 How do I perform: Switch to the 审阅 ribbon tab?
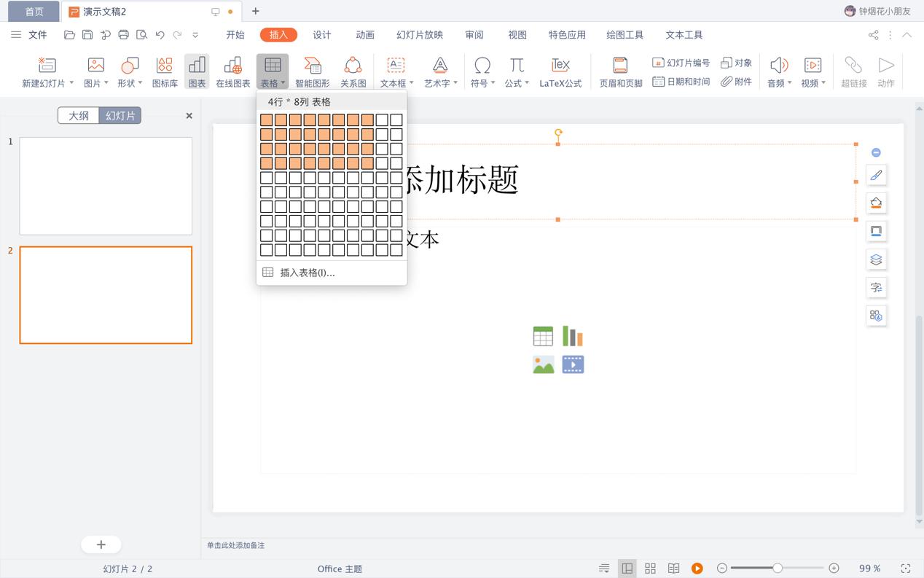(474, 34)
